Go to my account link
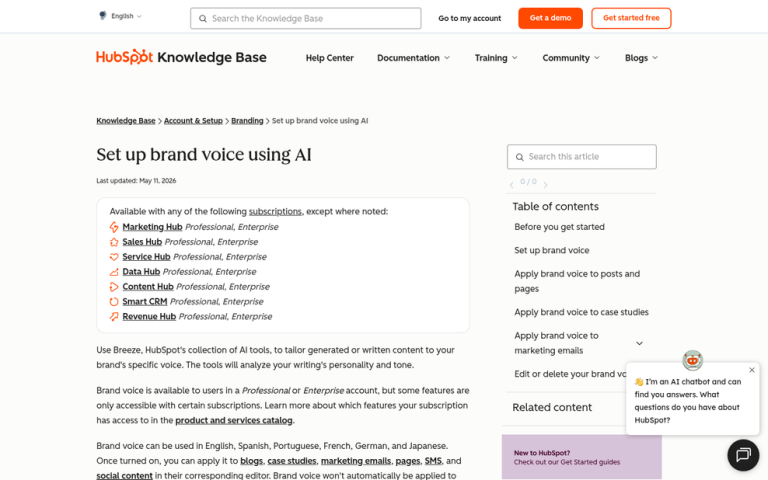The height and width of the screenshot is (480, 768). pyautogui.click(x=469, y=18)
